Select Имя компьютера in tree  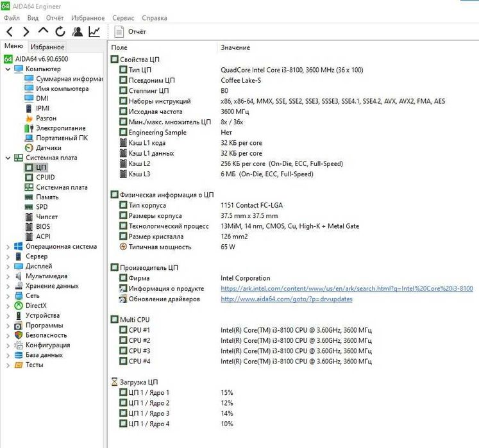pyautogui.click(x=56, y=88)
